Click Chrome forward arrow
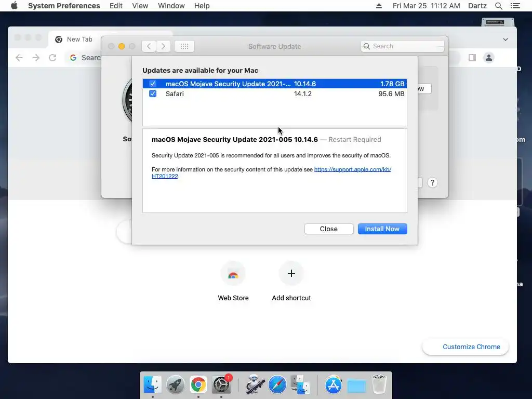Screen dimensions: 532x399 (36, 58)
